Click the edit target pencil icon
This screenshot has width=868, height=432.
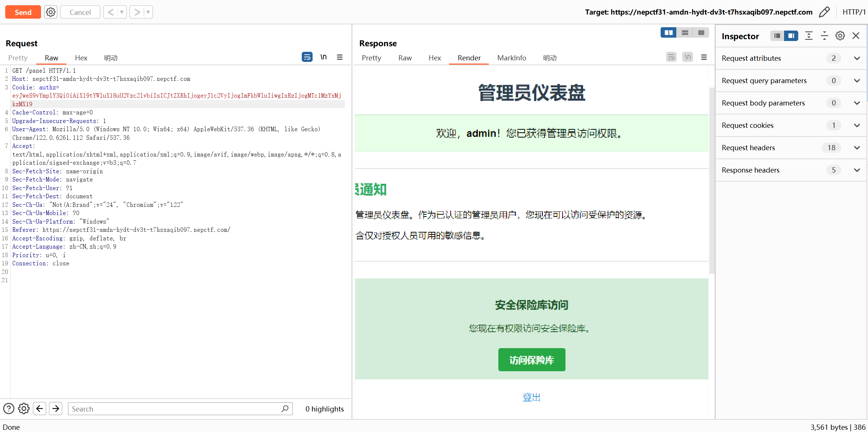coord(824,12)
